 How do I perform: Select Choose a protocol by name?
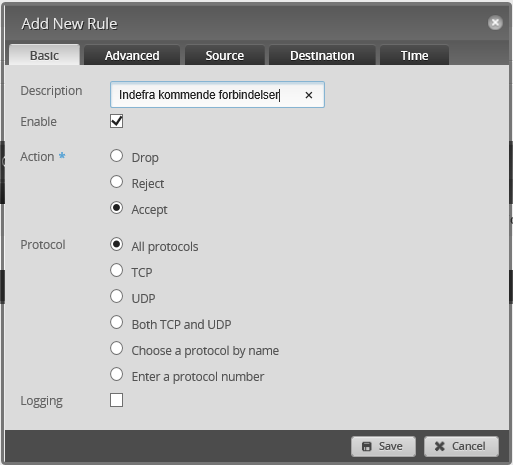[x=116, y=348]
